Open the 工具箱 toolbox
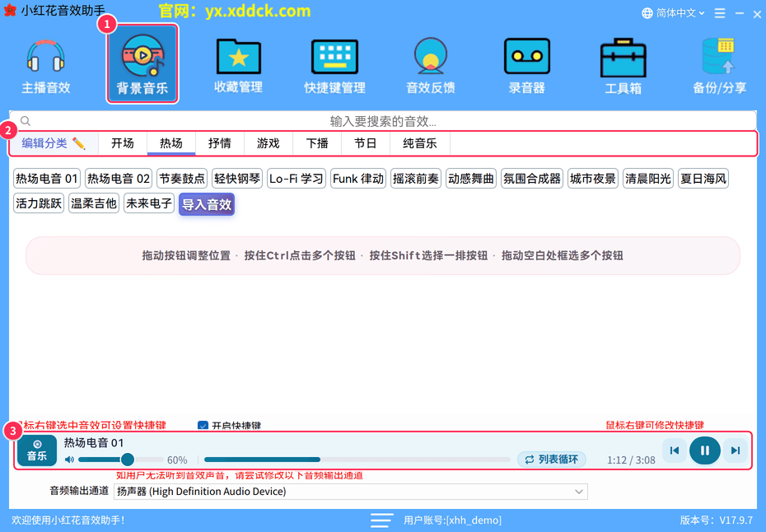This screenshot has height=532, width=766. point(623,66)
